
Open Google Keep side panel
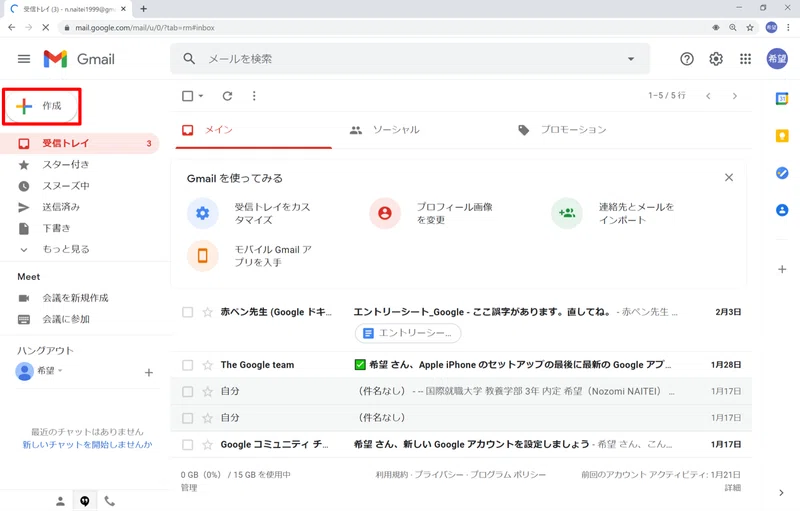pyautogui.click(x=782, y=136)
